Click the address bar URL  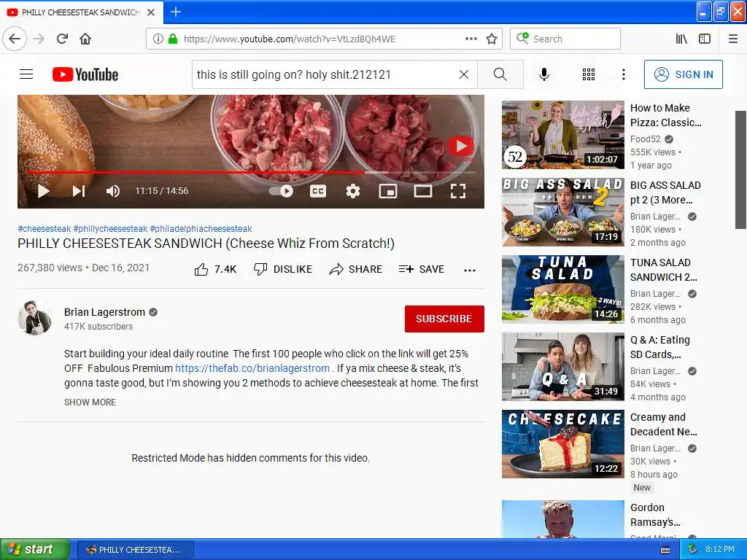pos(290,39)
